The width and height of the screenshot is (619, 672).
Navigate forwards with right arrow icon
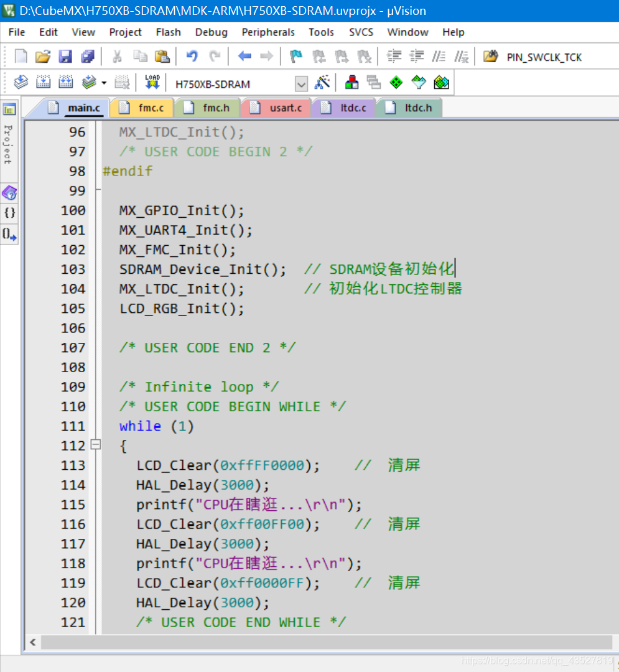click(266, 56)
